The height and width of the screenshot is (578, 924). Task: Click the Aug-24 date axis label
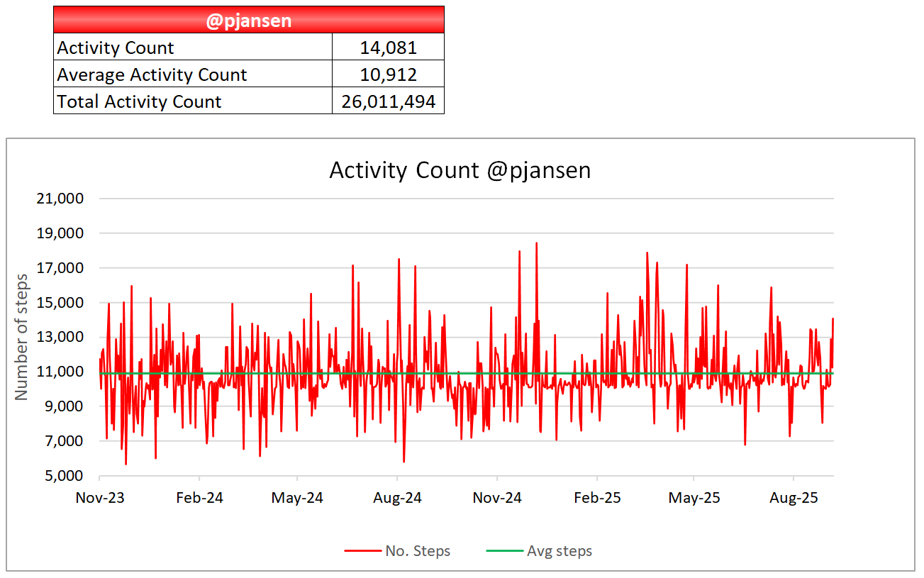398,498
